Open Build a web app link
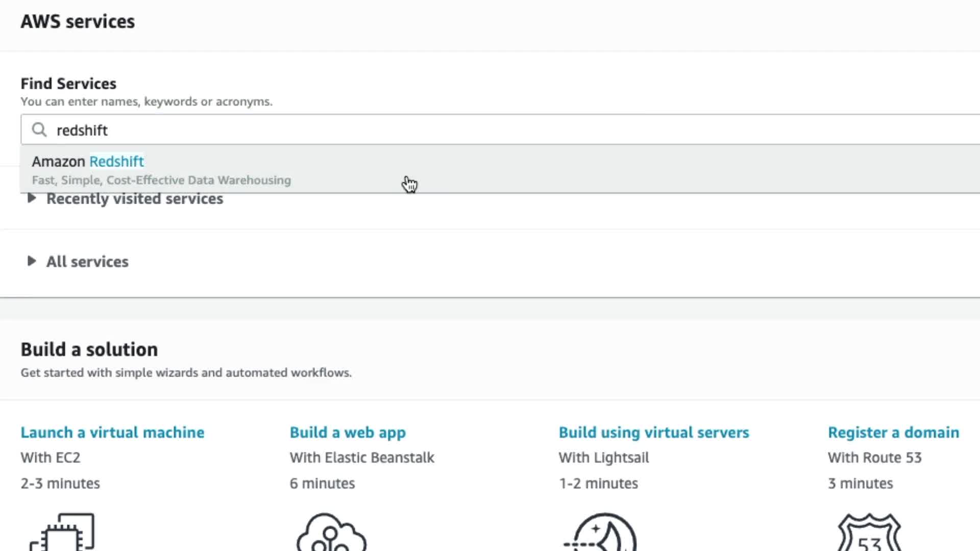The height and width of the screenshot is (551, 980). click(348, 432)
